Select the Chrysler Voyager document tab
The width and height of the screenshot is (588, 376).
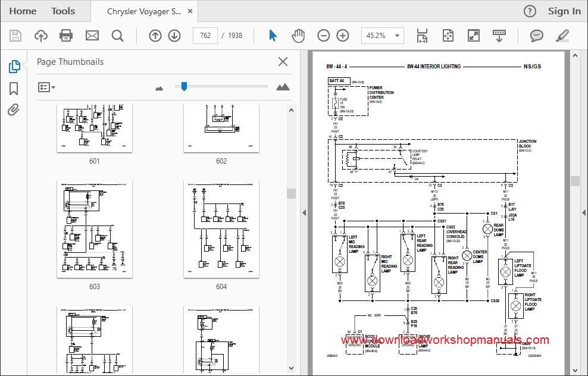tap(144, 11)
